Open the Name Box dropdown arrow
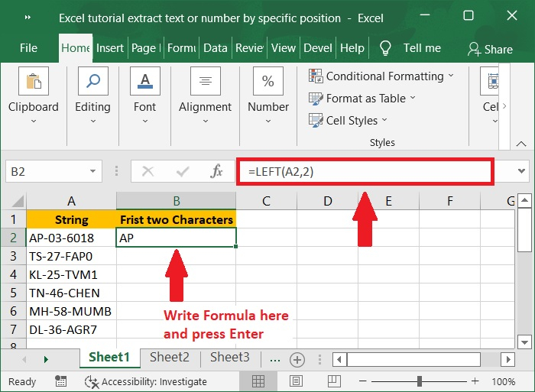This screenshot has width=535, height=392. [92, 171]
